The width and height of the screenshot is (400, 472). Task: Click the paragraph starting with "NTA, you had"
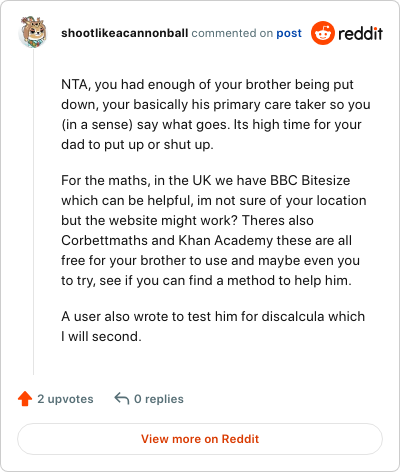pyautogui.click(x=216, y=114)
